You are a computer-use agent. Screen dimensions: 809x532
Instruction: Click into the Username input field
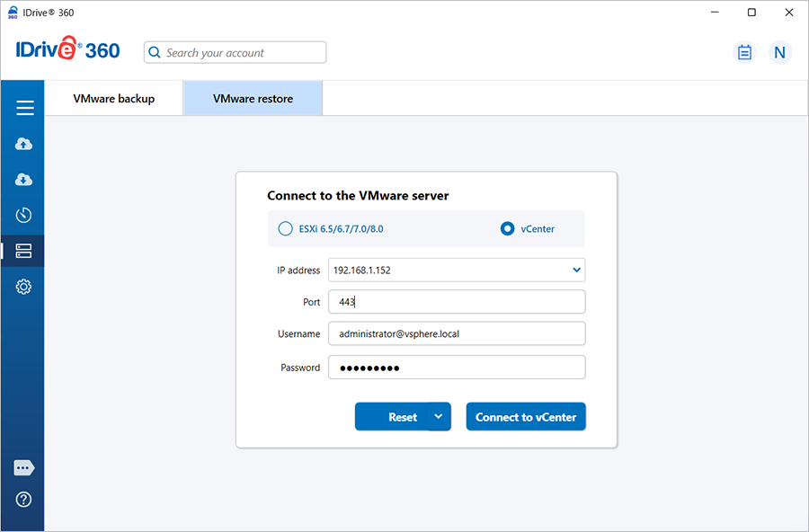457,333
